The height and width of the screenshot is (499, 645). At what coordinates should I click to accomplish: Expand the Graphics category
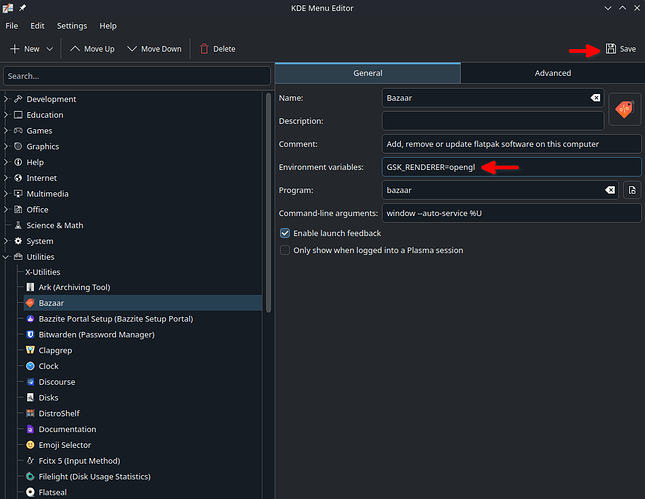[6, 146]
